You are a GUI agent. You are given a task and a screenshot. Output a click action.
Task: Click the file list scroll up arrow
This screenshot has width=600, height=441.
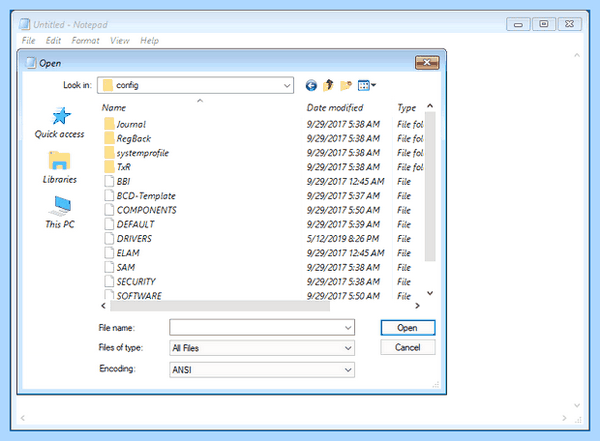[430, 106]
